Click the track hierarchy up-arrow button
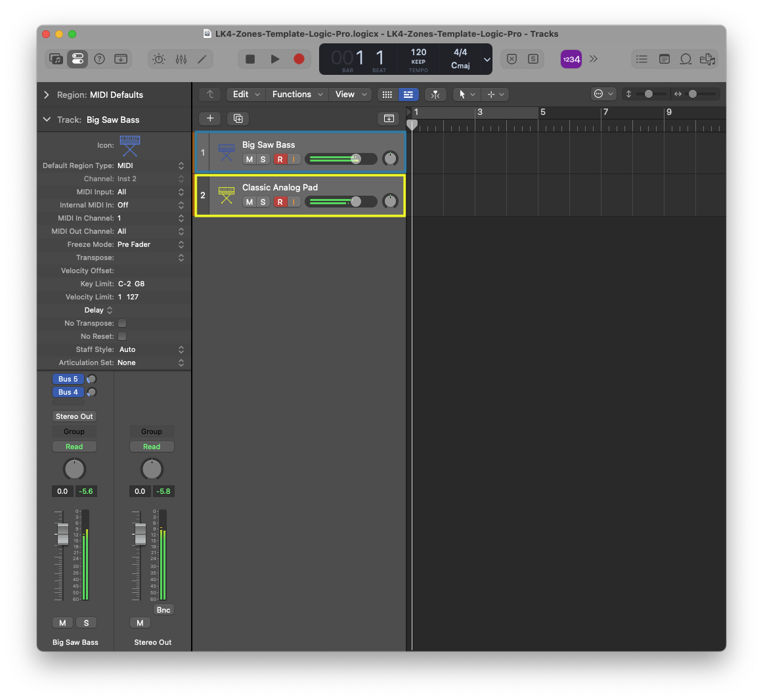 pyautogui.click(x=210, y=95)
